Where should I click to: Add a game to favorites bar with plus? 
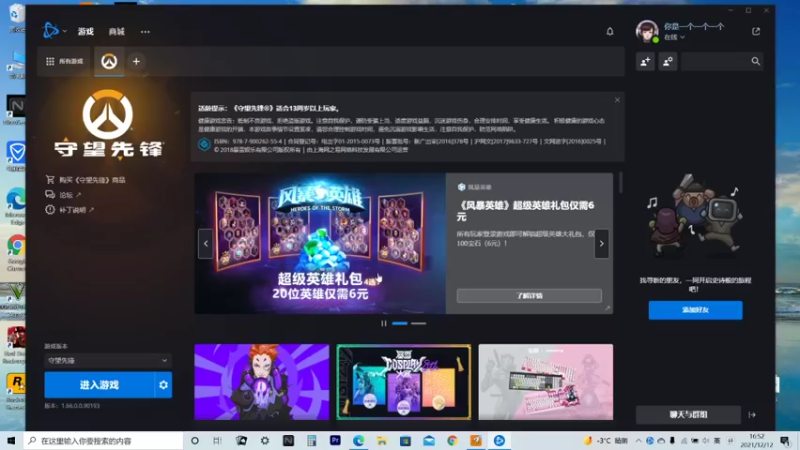click(136, 61)
